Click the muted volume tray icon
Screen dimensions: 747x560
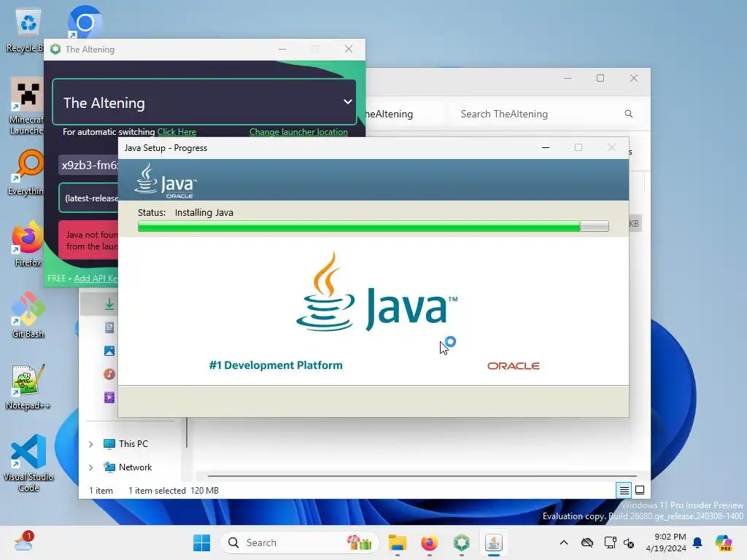tap(629, 542)
